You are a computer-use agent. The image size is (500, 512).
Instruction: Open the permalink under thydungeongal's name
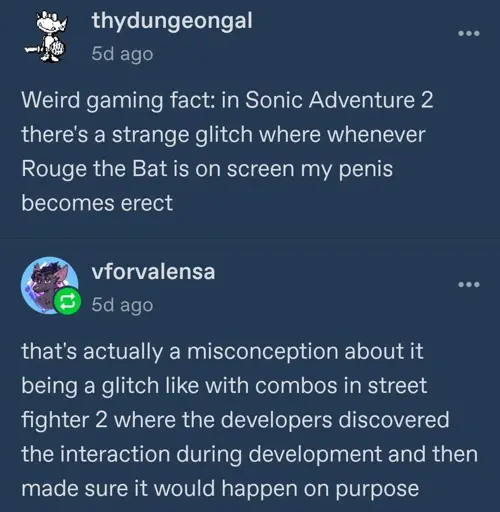click(122, 54)
